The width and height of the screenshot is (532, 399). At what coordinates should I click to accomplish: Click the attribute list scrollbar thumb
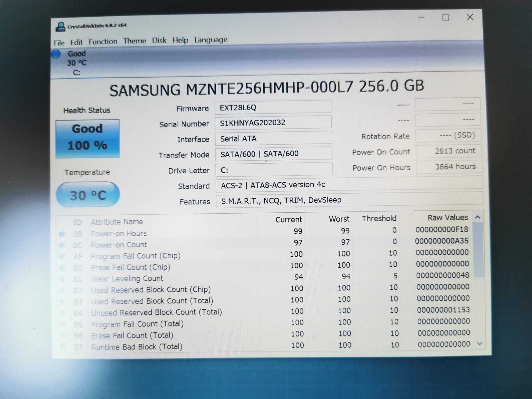(x=478, y=250)
